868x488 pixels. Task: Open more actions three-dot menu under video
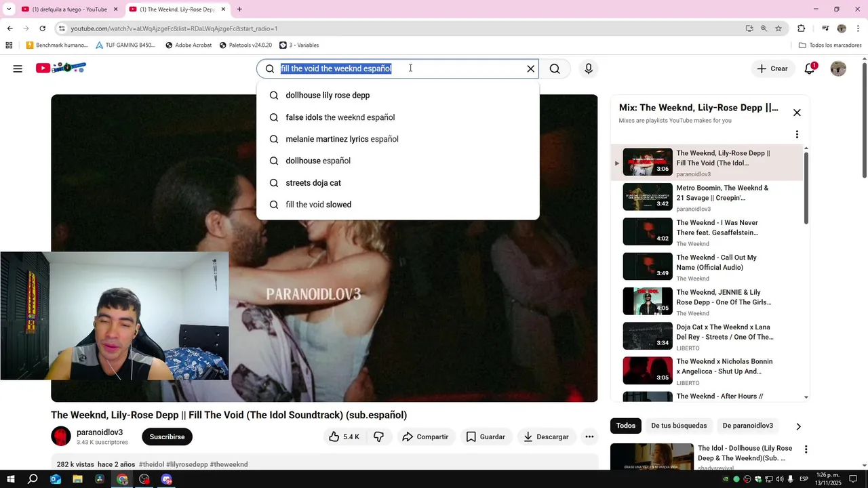(589, 437)
